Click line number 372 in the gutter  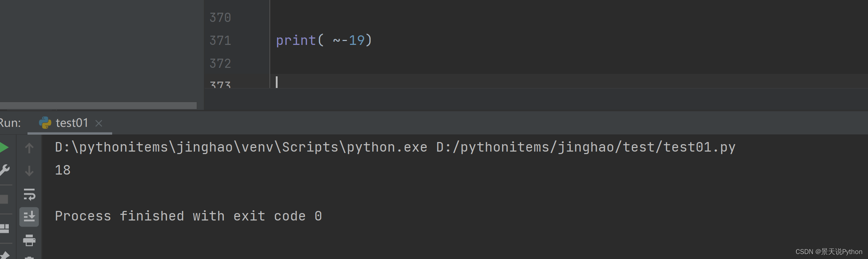(x=220, y=64)
